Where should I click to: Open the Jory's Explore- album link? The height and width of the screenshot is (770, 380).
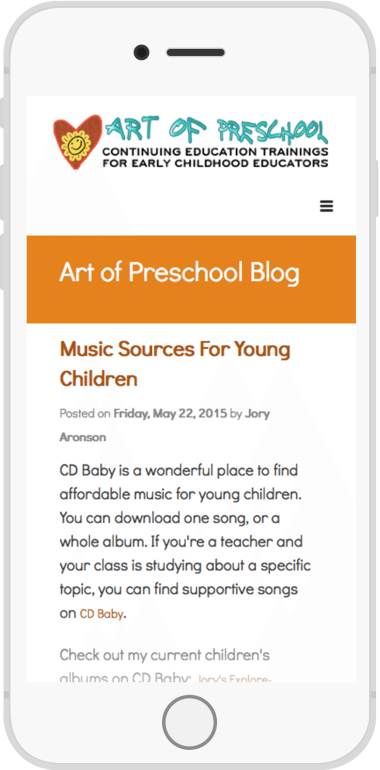pos(234,679)
